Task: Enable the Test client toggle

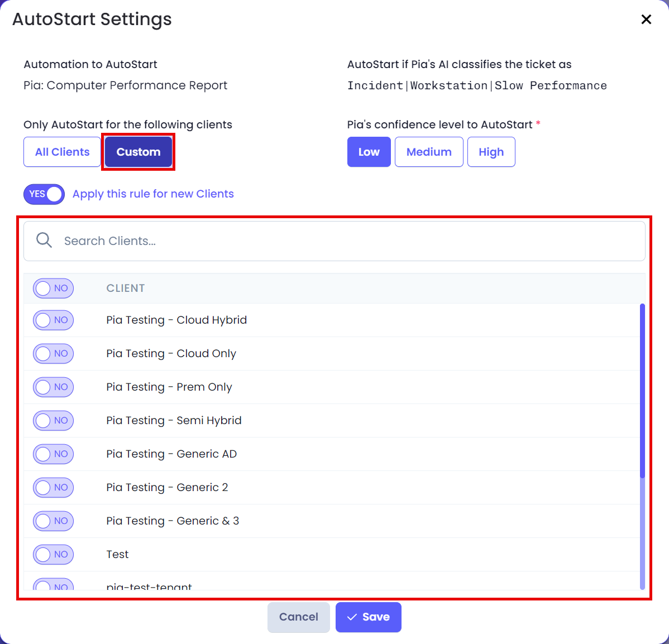Action: (x=54, y=555)
